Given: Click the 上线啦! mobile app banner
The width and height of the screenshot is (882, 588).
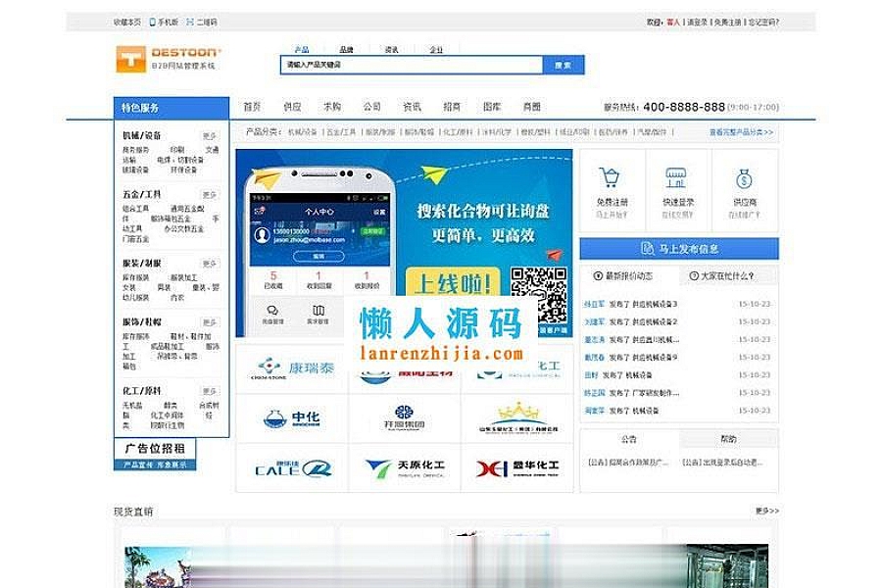Looking at the screenshot, I should pyautogui.click(x=404, y=242).
